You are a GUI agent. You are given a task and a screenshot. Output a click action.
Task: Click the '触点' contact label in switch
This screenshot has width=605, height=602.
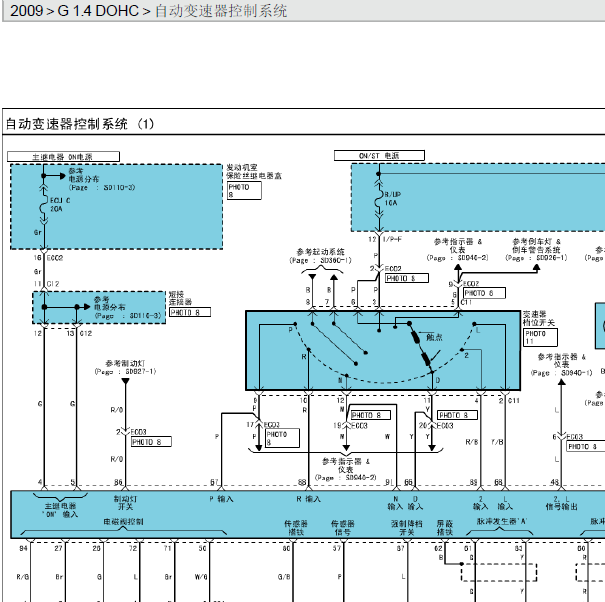click(434, 337)
